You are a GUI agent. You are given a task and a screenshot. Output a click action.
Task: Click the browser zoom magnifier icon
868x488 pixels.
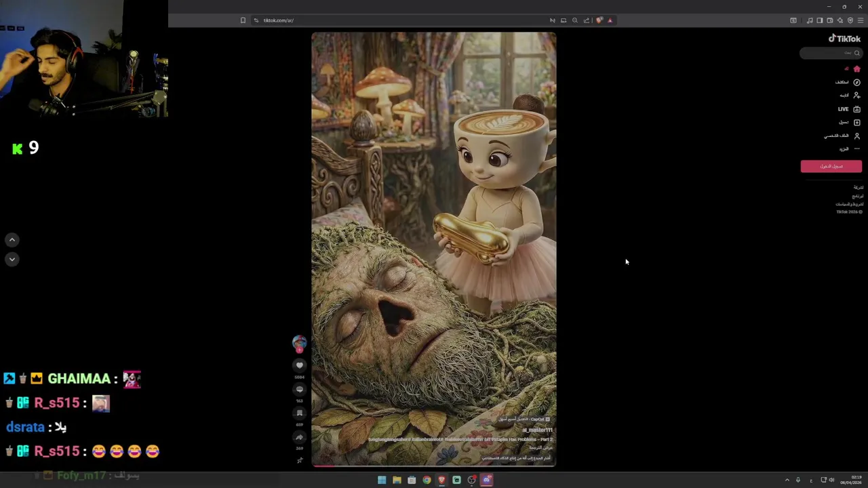pyautogui.click(x=575, y=20)
